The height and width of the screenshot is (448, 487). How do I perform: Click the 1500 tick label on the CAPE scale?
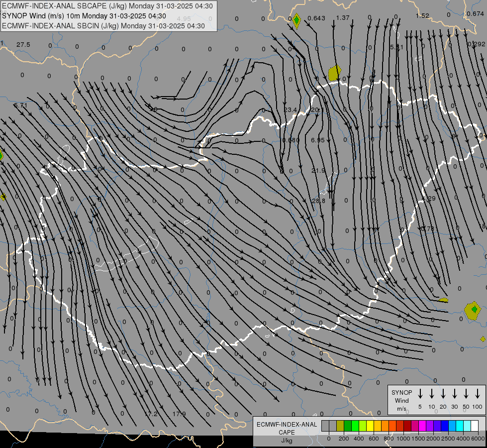point(418,439)
